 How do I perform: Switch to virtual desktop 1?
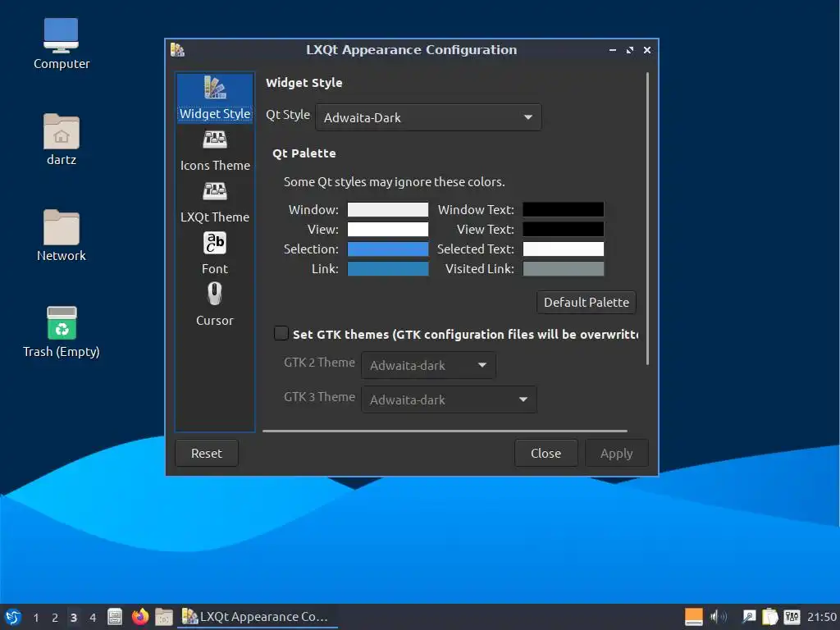click(36, 618)
